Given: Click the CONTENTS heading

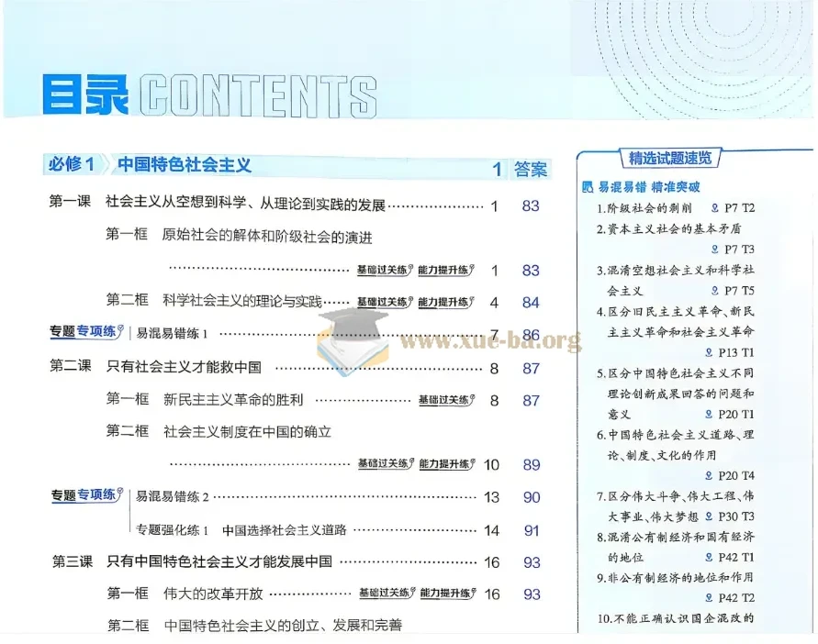Looking at the screenshot, I should click(258, 96).
